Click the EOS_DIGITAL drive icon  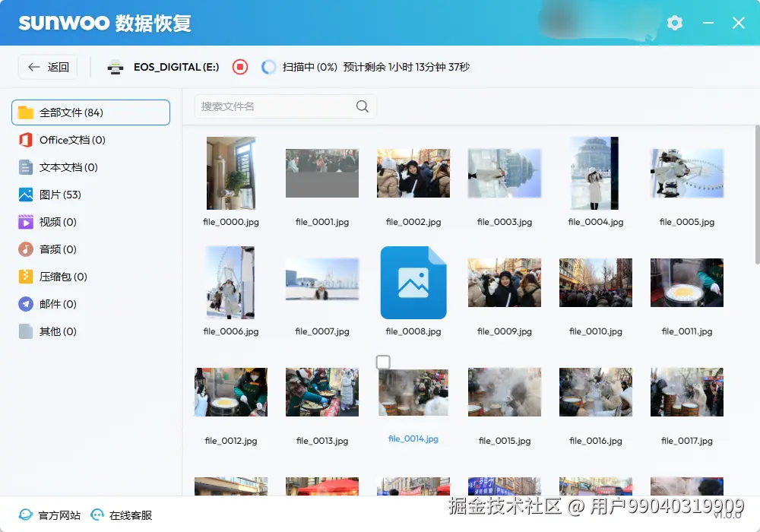pyautogui.click(x=116, y=68)
